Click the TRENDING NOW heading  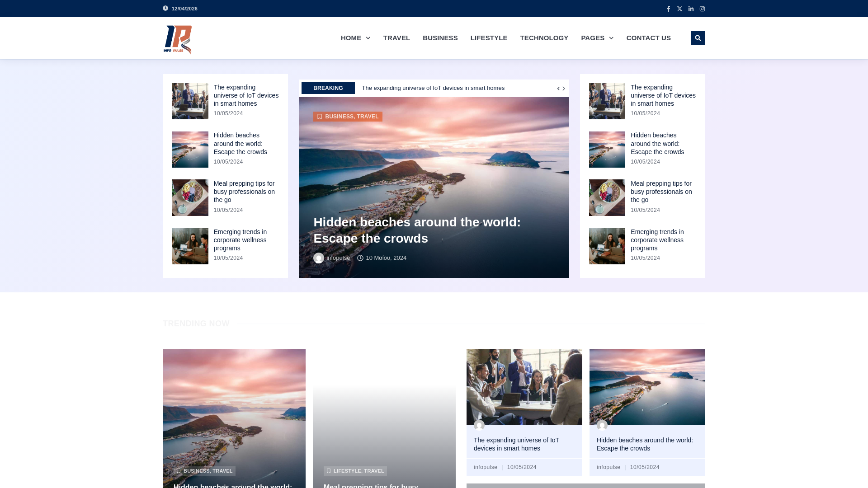(196, 324)
